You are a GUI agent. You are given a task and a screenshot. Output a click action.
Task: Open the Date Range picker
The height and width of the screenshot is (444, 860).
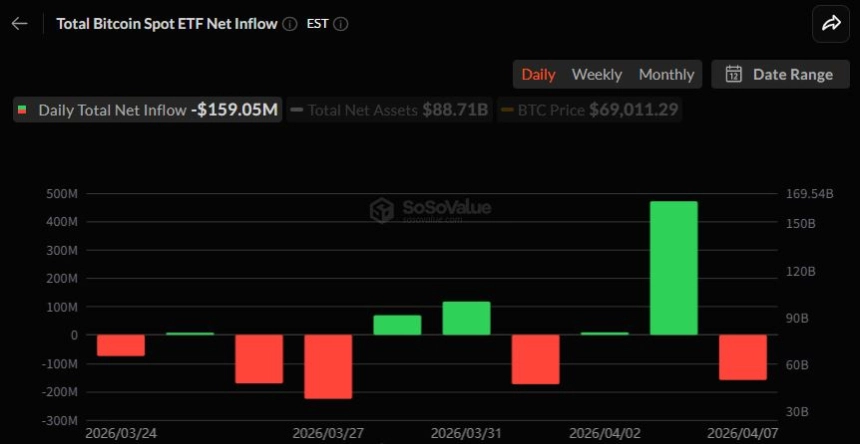pos(779,74)
